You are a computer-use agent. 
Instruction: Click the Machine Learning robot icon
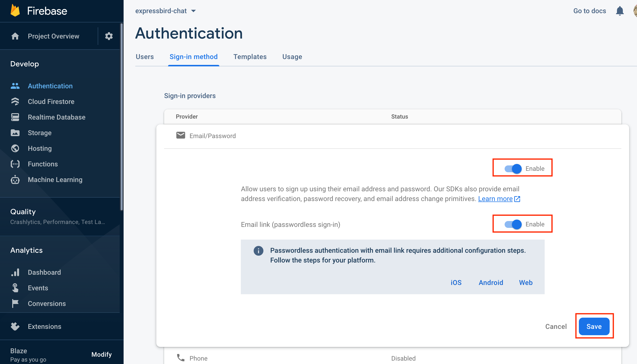15,180
